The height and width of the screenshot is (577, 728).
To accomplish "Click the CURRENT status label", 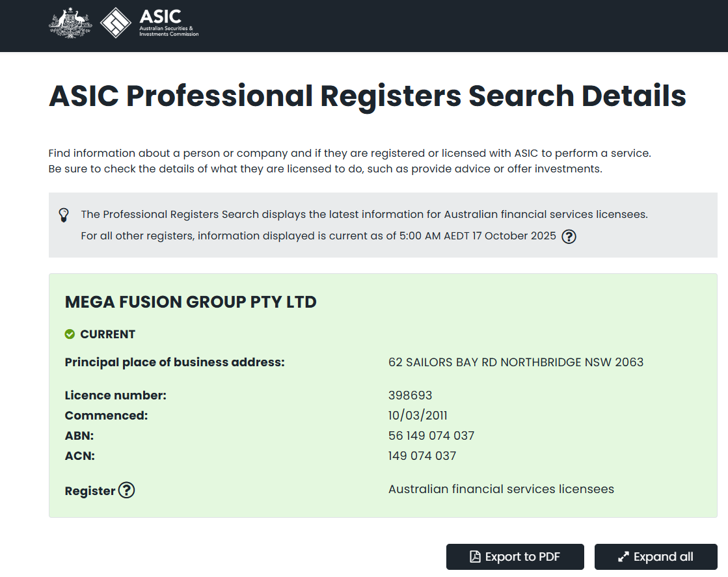I will coord(107,334).
